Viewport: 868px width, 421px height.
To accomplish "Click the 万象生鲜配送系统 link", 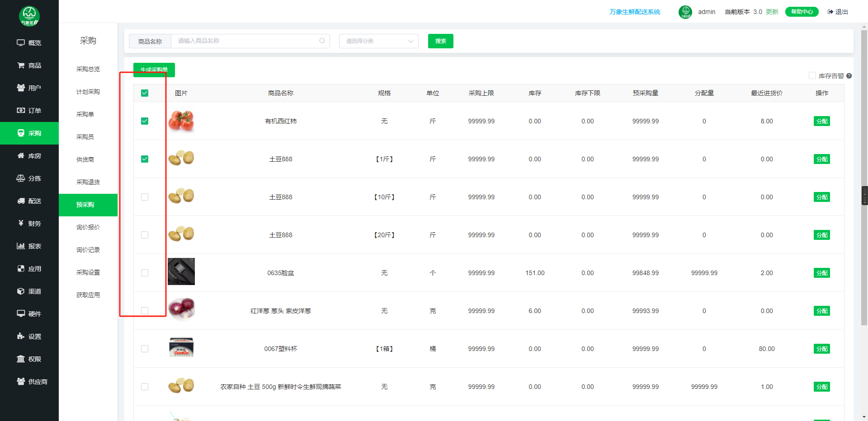I will click(635, 12).
